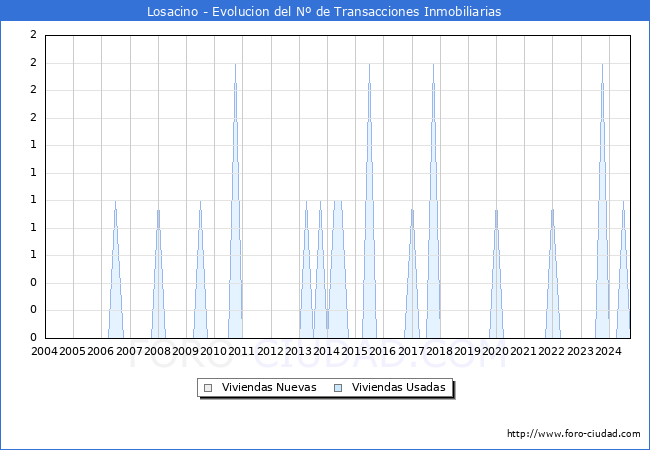Click the 2021 x-axis label

tap(523, 351)
